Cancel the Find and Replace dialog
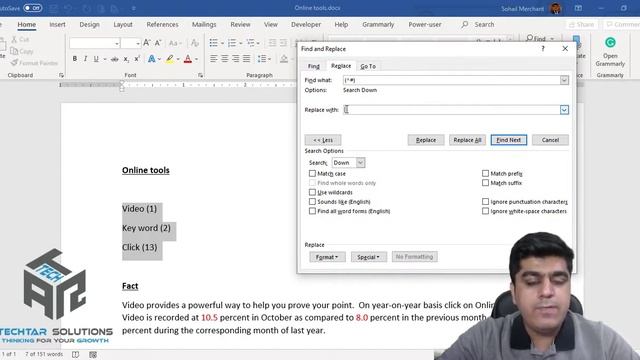Image resolution: width=640 pixels, height=360 pixels. (550, 140)
